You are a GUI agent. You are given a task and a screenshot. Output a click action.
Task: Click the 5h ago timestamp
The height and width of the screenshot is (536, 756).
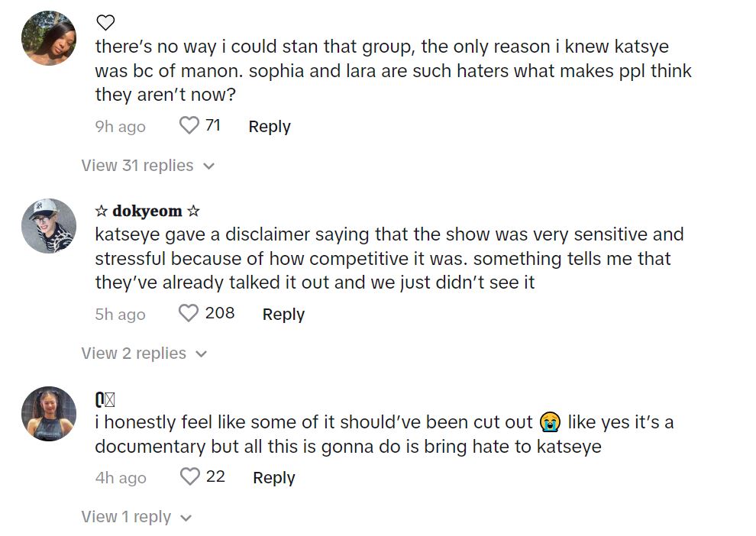[x=120, y=315]
